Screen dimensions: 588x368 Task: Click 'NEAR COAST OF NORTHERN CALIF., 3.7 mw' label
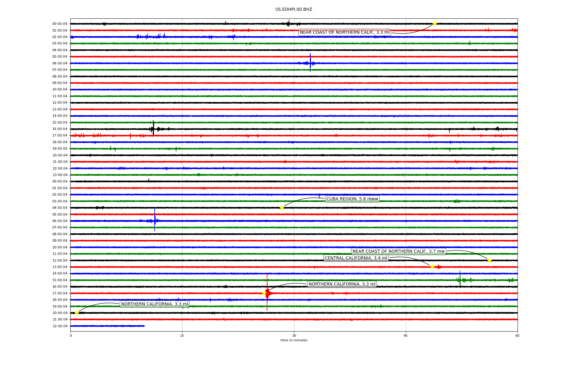click(x=398, y=251)
